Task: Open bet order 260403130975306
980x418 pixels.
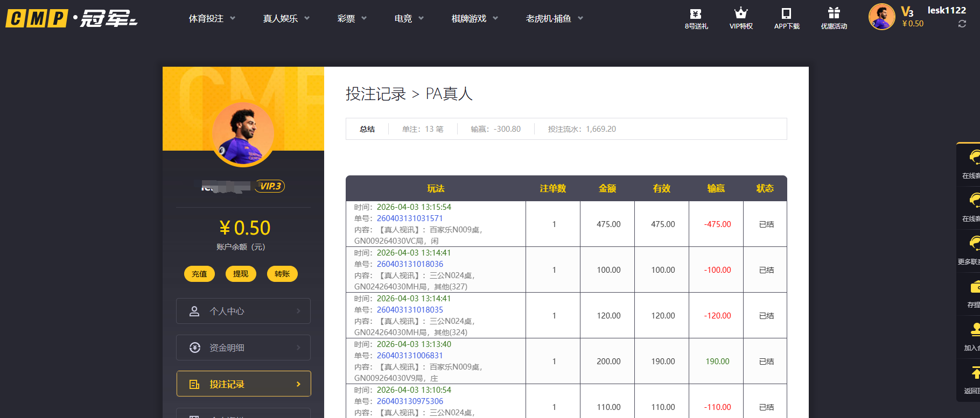Action: (410, 401)
